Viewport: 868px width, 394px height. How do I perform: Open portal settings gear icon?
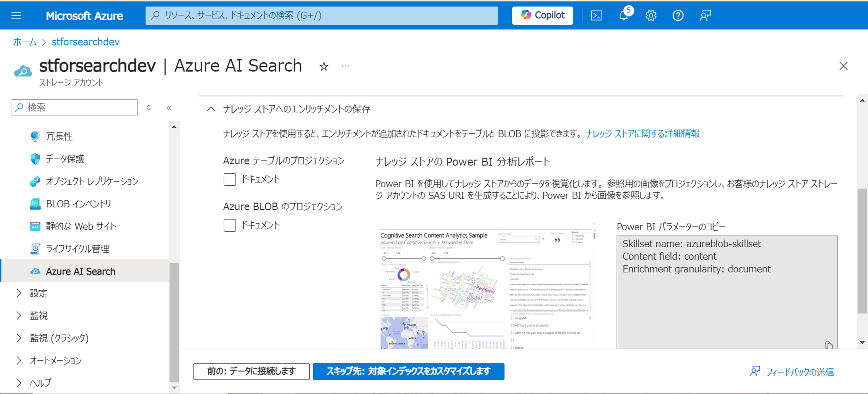click(x=651, y=16)
